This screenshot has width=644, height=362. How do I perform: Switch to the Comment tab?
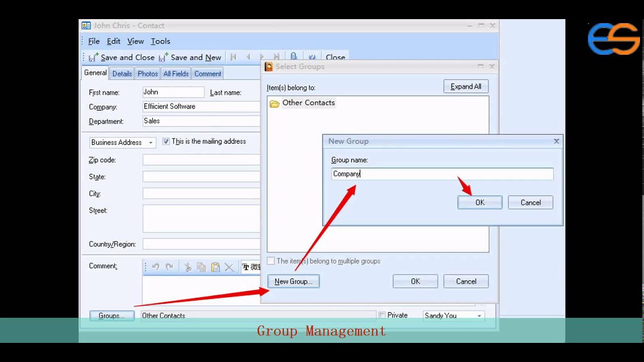click(208, 74)
